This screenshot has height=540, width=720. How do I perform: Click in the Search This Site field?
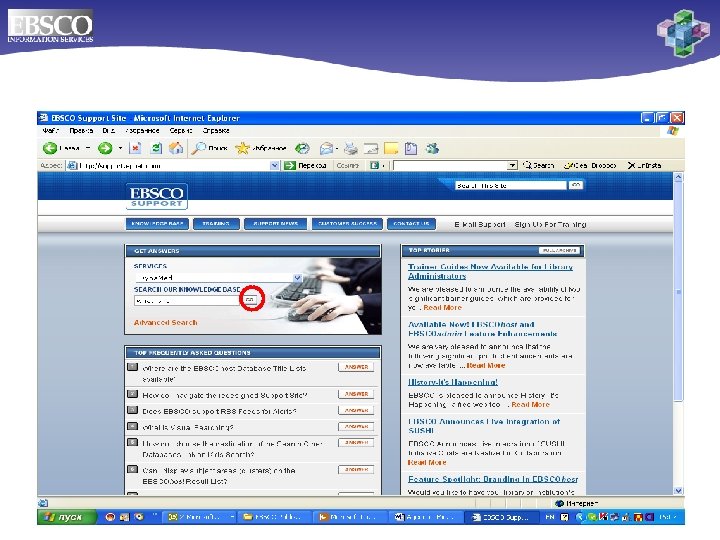click(511, 186)
